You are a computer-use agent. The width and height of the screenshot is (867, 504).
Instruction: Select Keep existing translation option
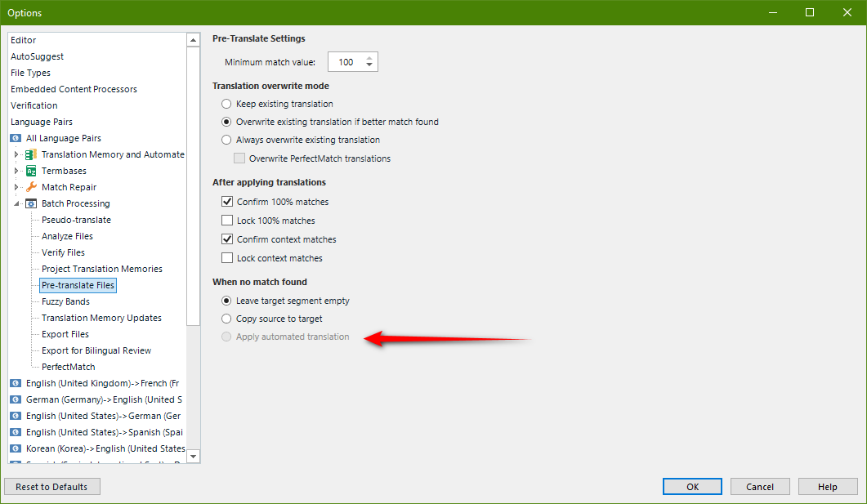226,105
